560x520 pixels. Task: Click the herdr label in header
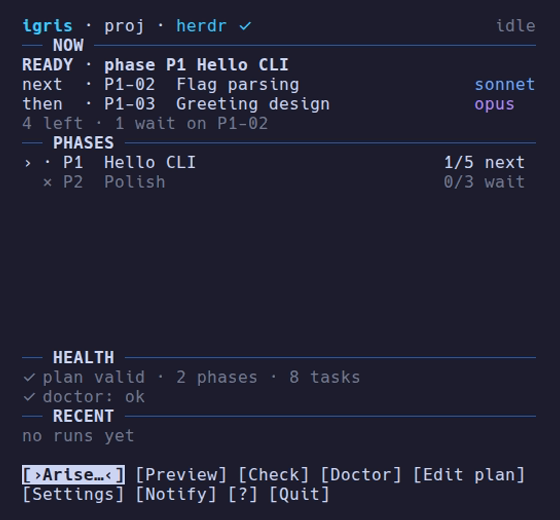(x=201, y=26)
